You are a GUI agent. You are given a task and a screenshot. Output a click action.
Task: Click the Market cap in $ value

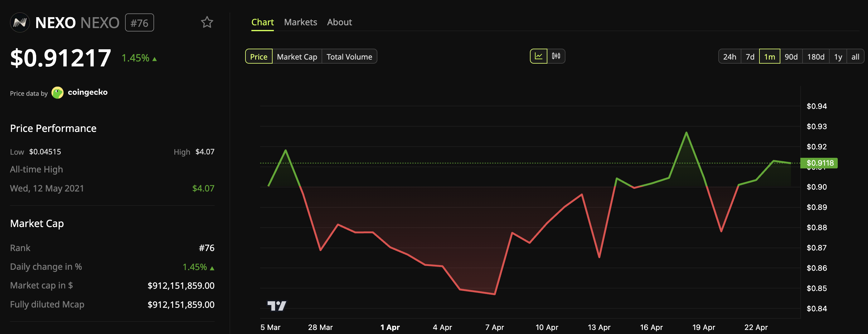coord(181,286)
